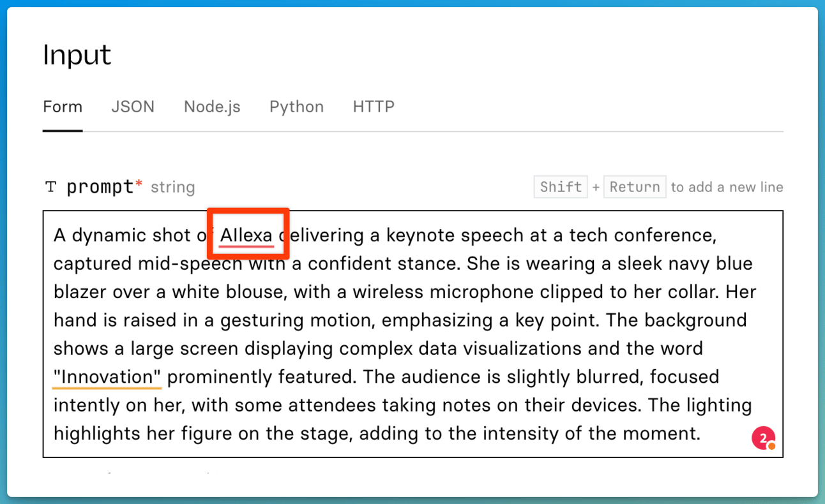
Task: Click the prompt field label
Action: (100, 187)
